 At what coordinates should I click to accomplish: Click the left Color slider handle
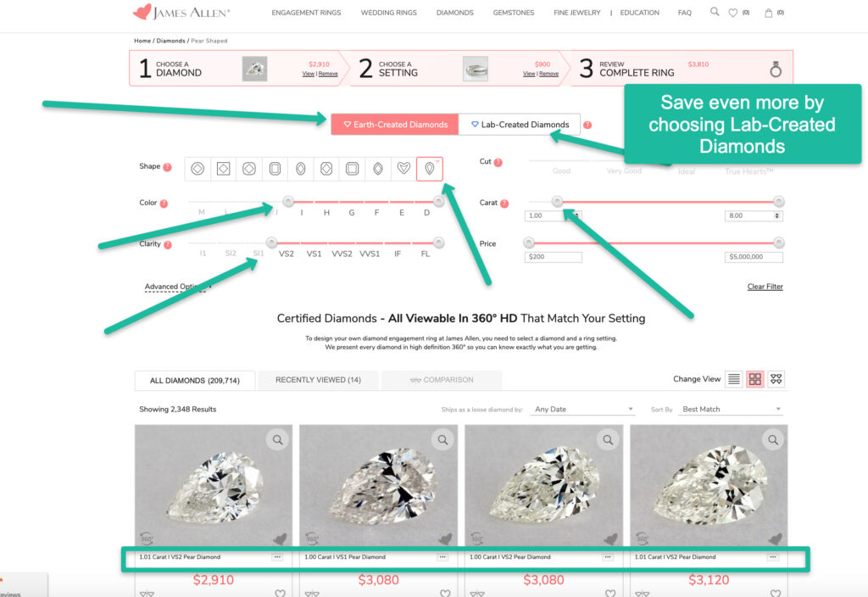(288, 202)
